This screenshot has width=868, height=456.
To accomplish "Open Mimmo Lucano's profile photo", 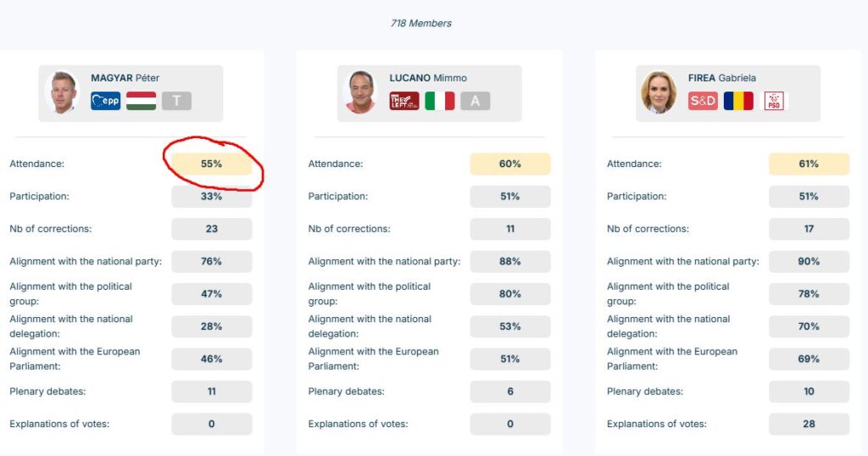I will [x=360, y=92].
